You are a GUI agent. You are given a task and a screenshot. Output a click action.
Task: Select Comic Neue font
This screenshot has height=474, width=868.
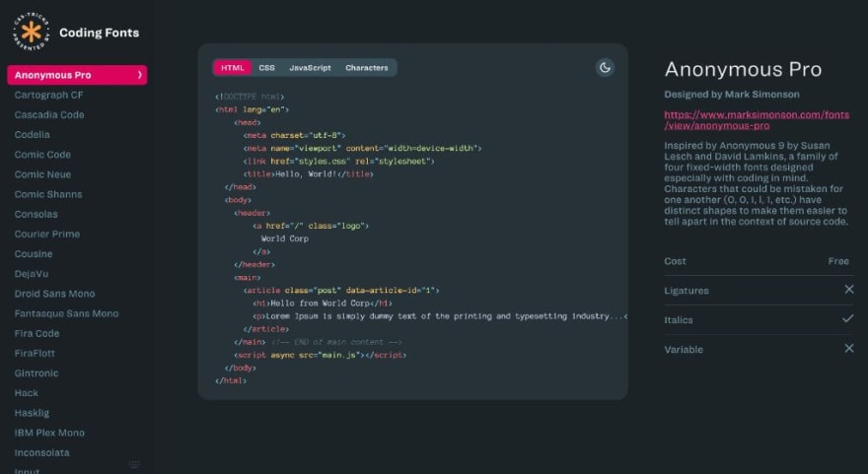pyautogui.click(x=42, y=174)
